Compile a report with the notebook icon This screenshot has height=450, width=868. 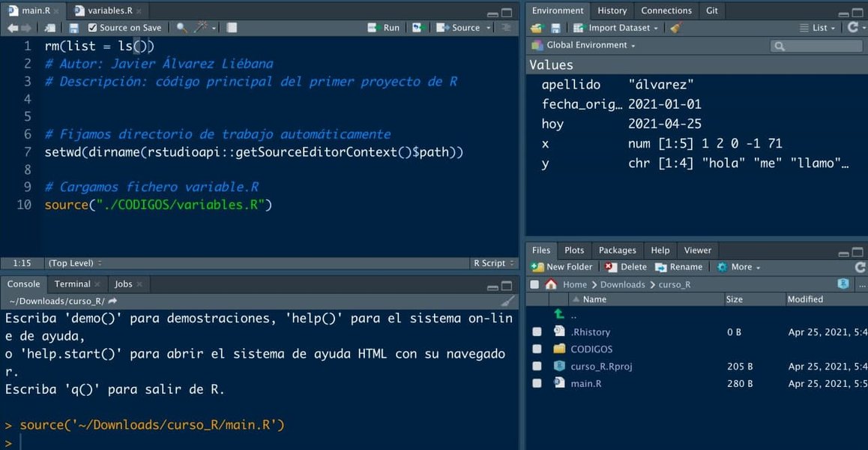231,27
